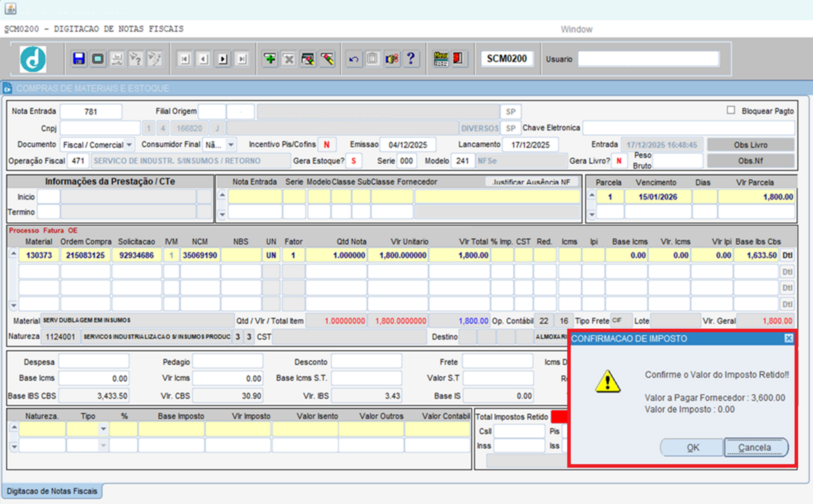Click the Obs Livro button
The width and height of the screenshot is (813, 504).
coord(750,144)
